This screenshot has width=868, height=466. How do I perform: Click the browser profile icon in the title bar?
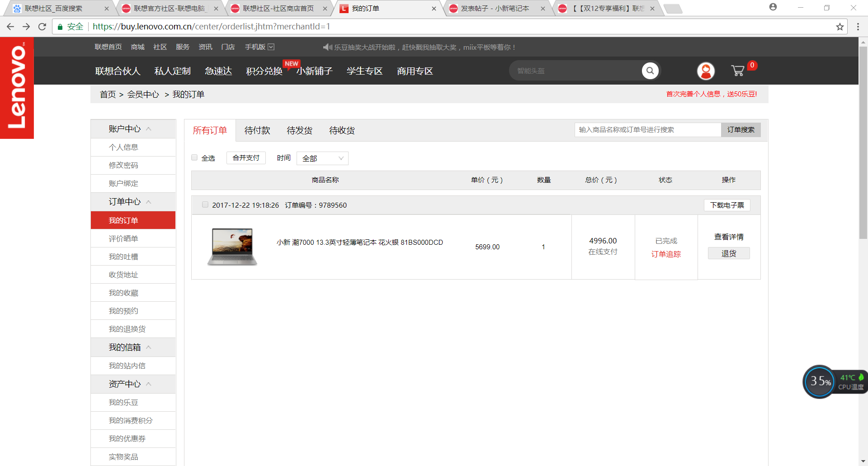[773, 8]
